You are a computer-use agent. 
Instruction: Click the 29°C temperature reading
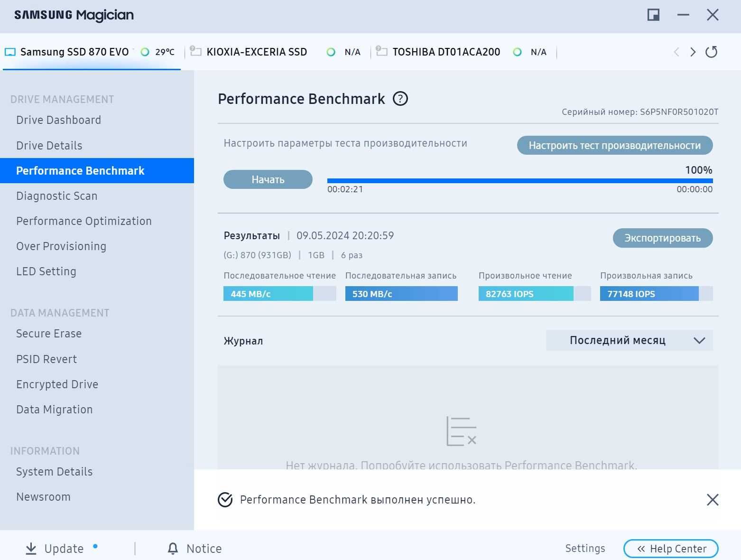165,52
